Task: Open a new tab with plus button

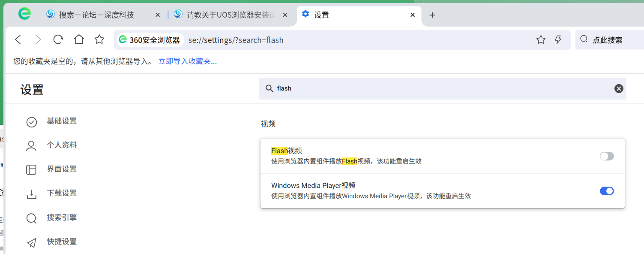Action: pyautogui.click(x=432, y=15)
